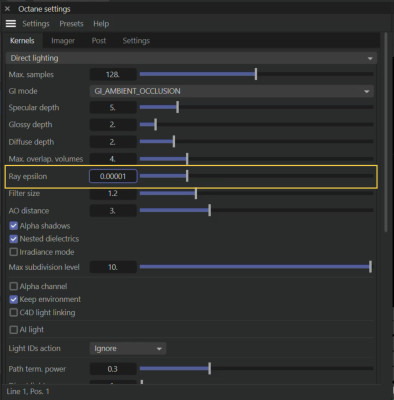Open the Help menu
The image size is (394, 400).
101,24
